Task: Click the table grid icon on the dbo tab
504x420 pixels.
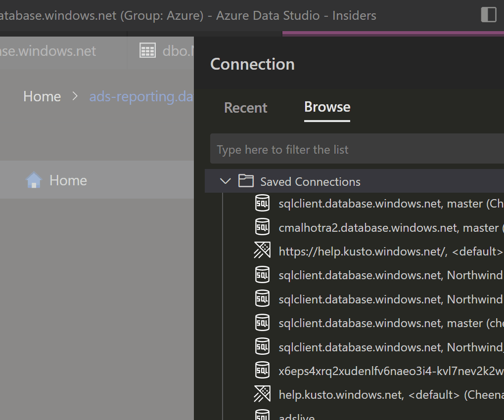Action: click(147, 50)
